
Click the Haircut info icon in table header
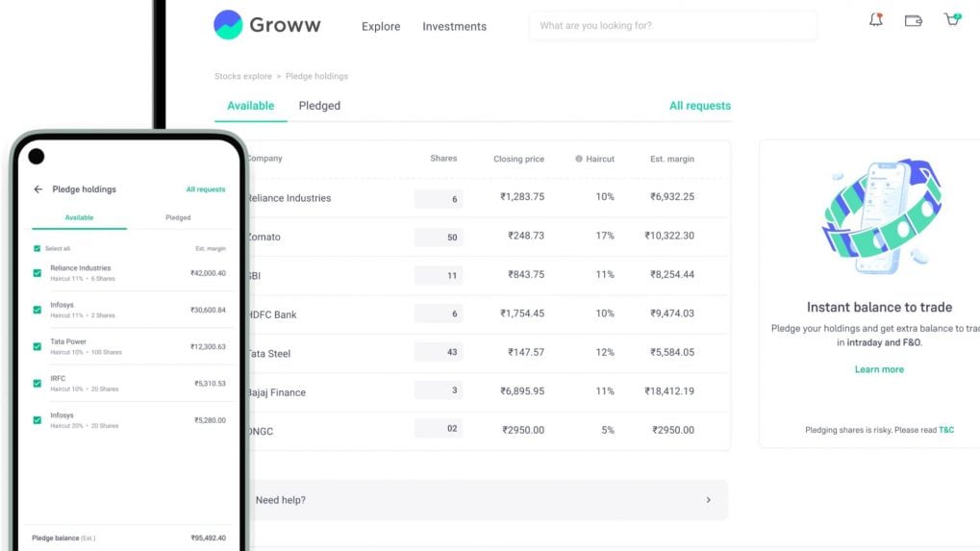(x=579, y=159)
